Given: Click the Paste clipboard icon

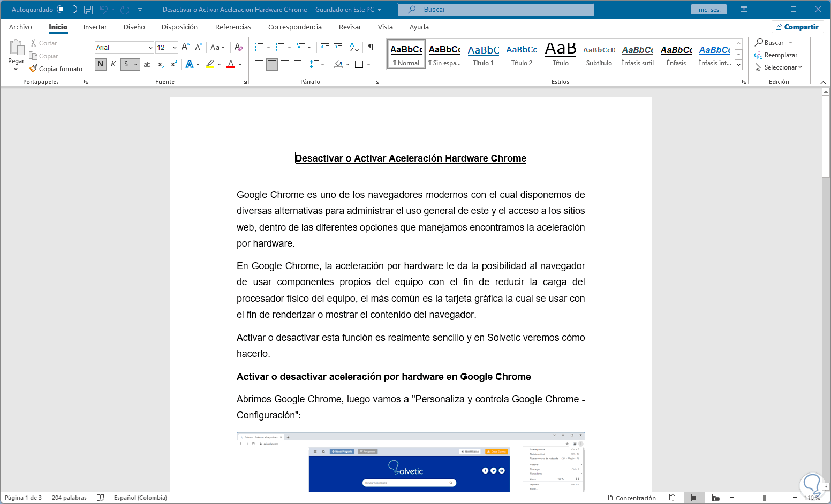Looking at the screenshot, I should click(16, 48).
